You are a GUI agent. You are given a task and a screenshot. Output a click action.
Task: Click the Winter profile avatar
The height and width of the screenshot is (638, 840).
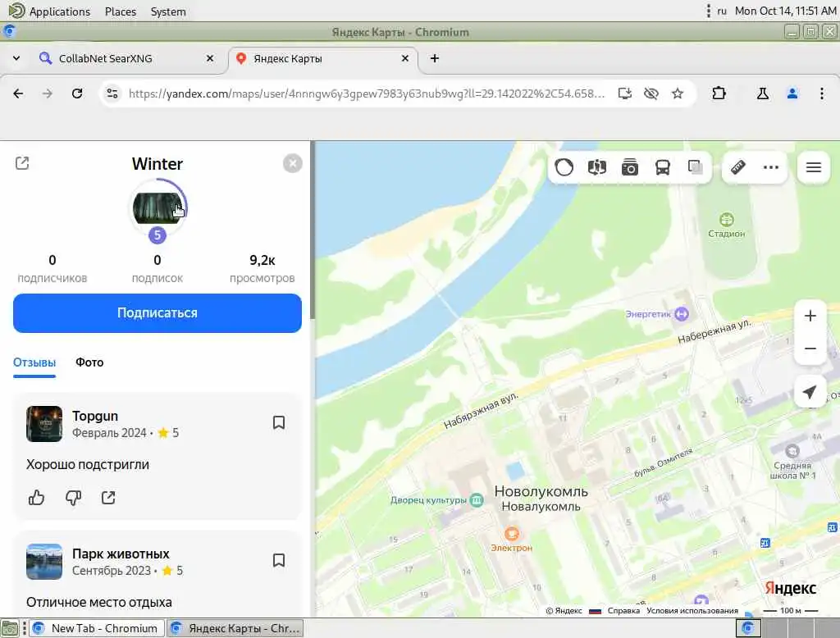click(x=157, y=208)
